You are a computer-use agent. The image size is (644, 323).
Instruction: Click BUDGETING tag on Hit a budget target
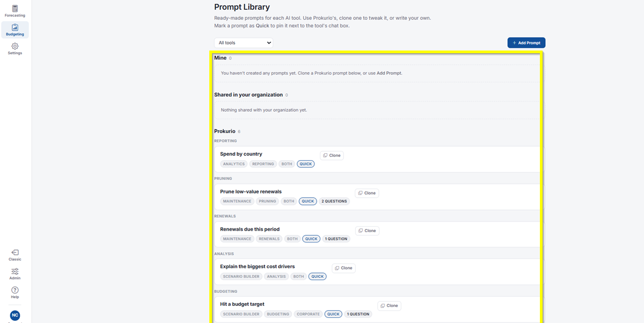coord(278,314)
